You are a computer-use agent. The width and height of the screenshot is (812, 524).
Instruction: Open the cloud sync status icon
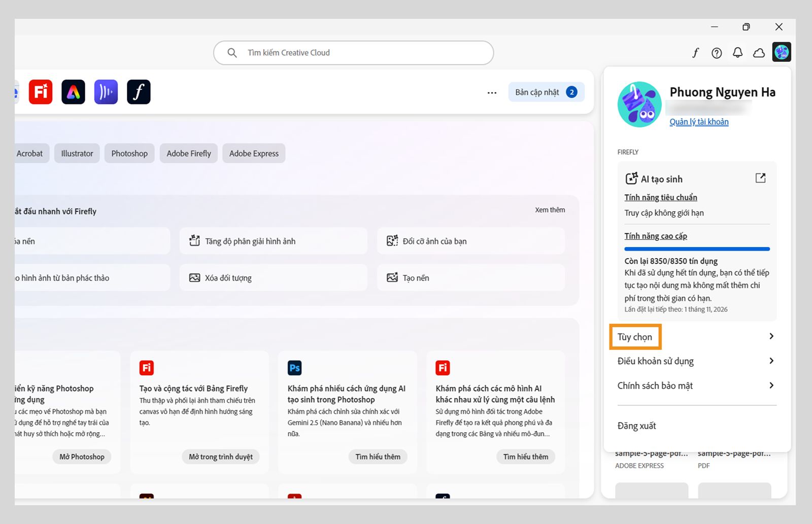(x=759, y=52)
